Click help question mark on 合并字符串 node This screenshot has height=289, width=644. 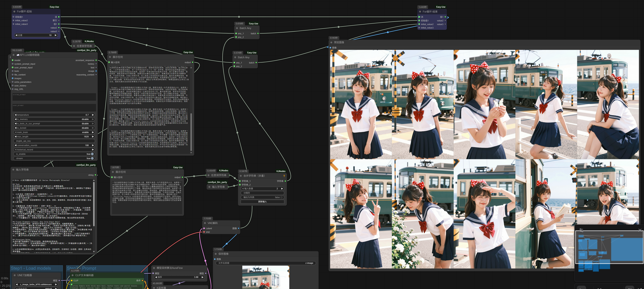(x=284, y=176)
